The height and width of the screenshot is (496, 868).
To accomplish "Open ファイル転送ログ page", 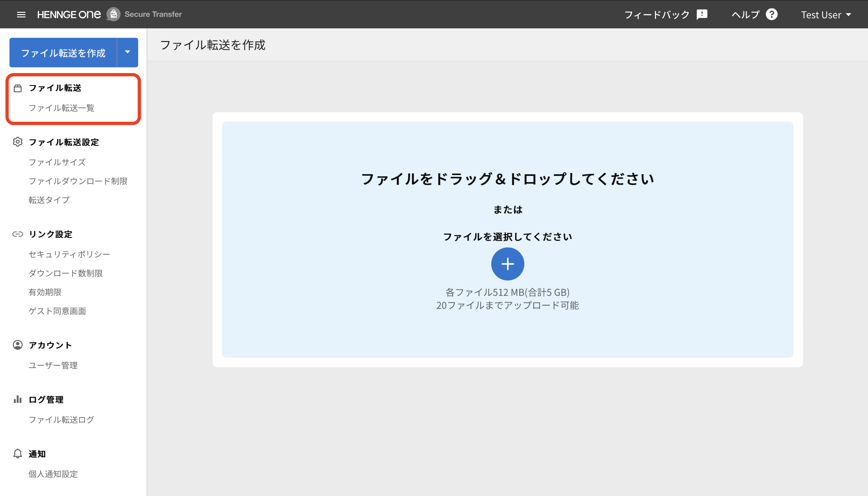I will [61, 420].
